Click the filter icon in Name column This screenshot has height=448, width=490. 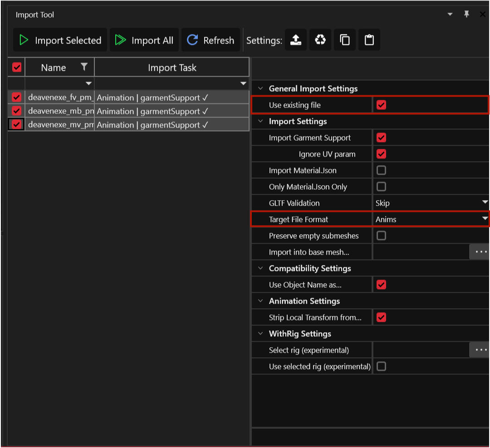[84, 67]
